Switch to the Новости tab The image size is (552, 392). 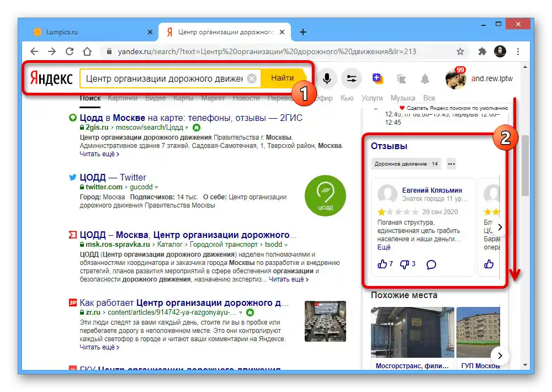[246, 98]
